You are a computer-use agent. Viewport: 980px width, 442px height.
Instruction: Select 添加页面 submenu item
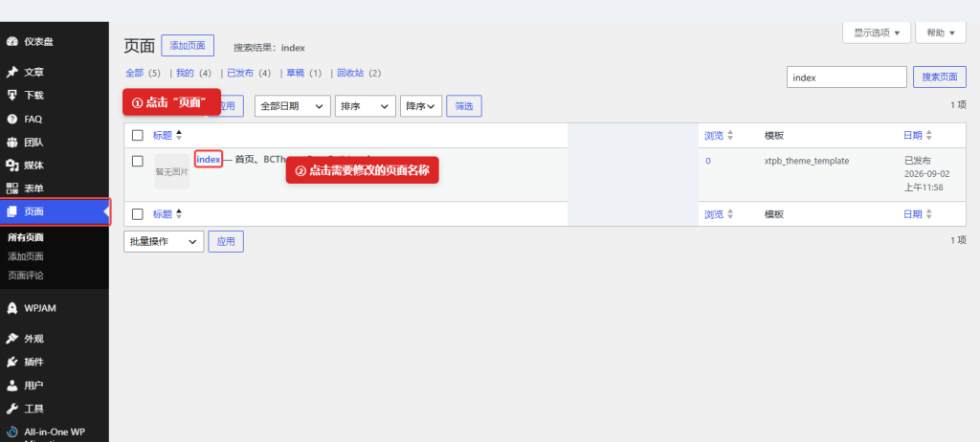[26, 256]
